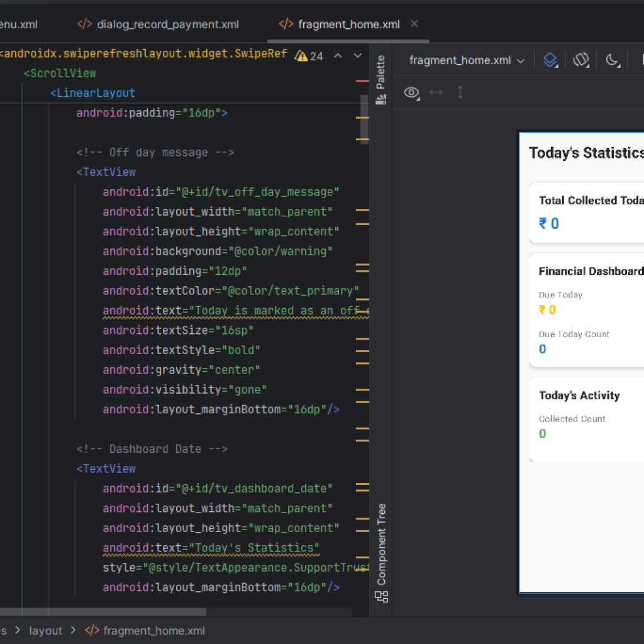644x644 pixels.
Task: Click the Dashboard Date comment
Action: 152,449
